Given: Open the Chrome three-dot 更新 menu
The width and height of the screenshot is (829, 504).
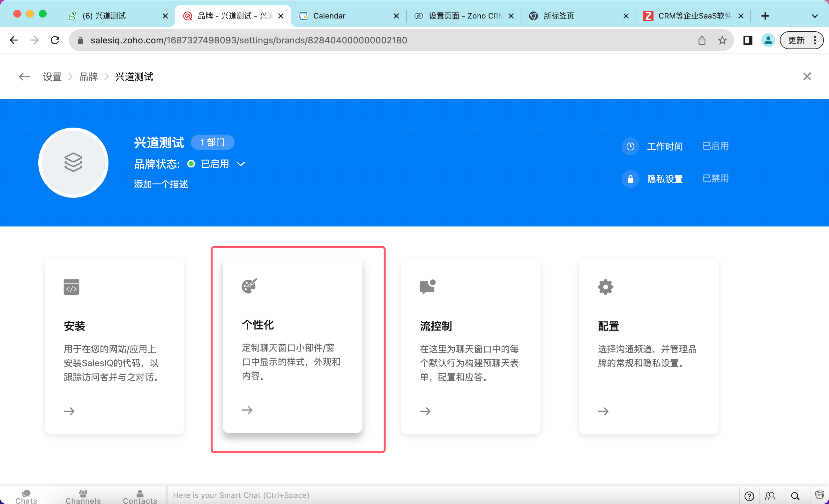Looking at the screenshot, I should (x=815, y=40).
